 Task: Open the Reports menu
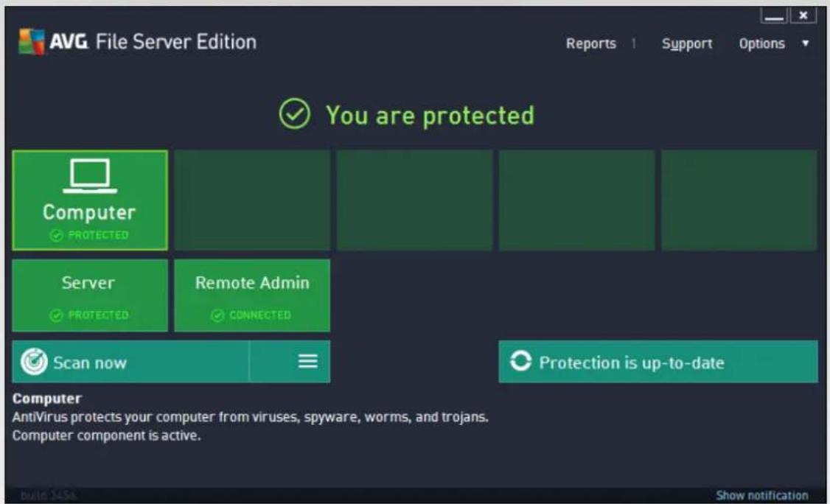pyautogui.click(x=590, y=43)
